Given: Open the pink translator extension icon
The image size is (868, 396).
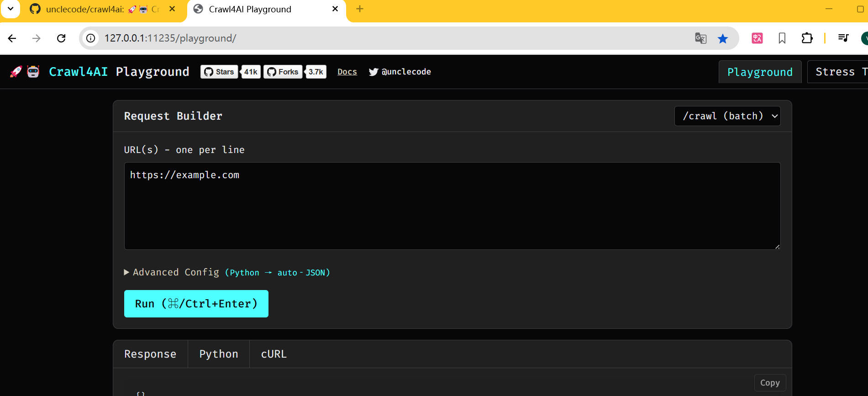Looking at the screenshot, I should point(757,38).
